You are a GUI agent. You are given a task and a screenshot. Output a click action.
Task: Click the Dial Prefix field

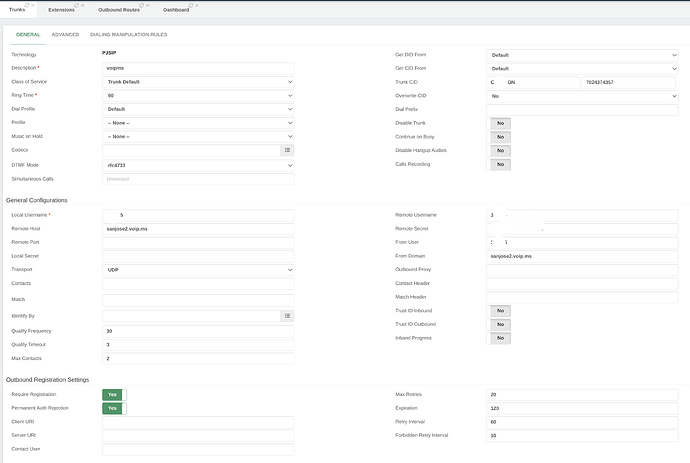(582, 110)
